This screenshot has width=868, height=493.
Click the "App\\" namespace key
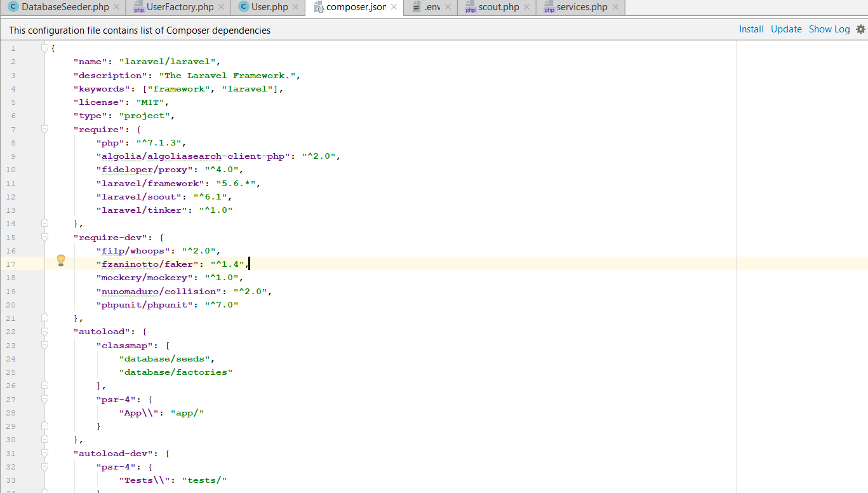[139, 413]
